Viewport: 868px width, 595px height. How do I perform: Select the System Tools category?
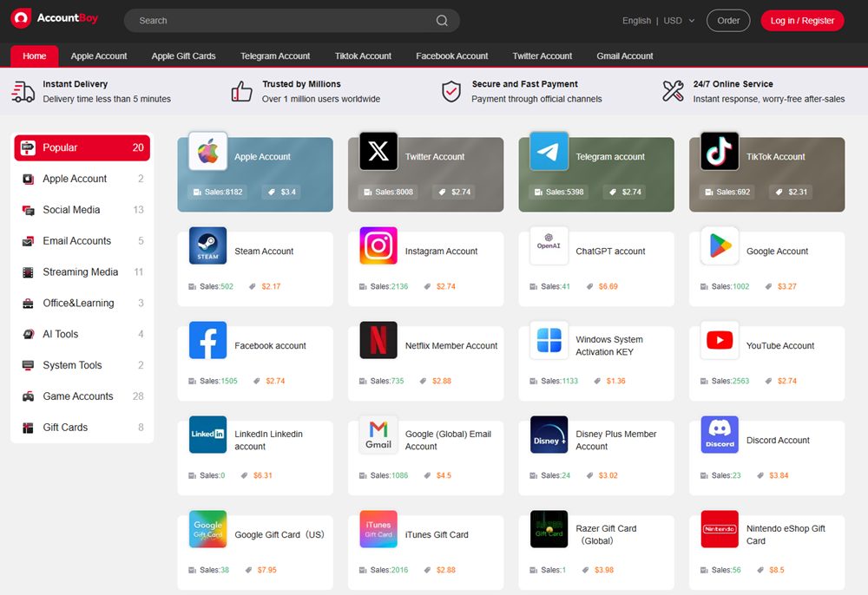click(x=82, y=365)
